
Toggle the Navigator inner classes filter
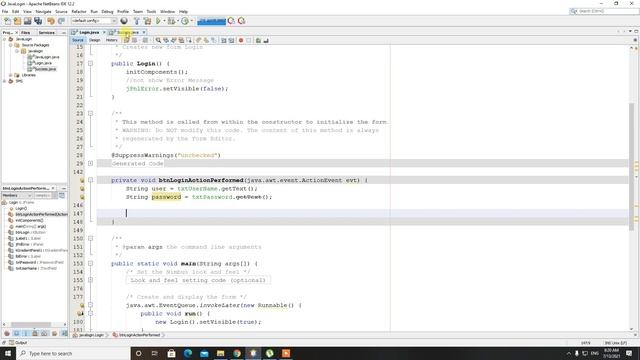coord(44,333)
